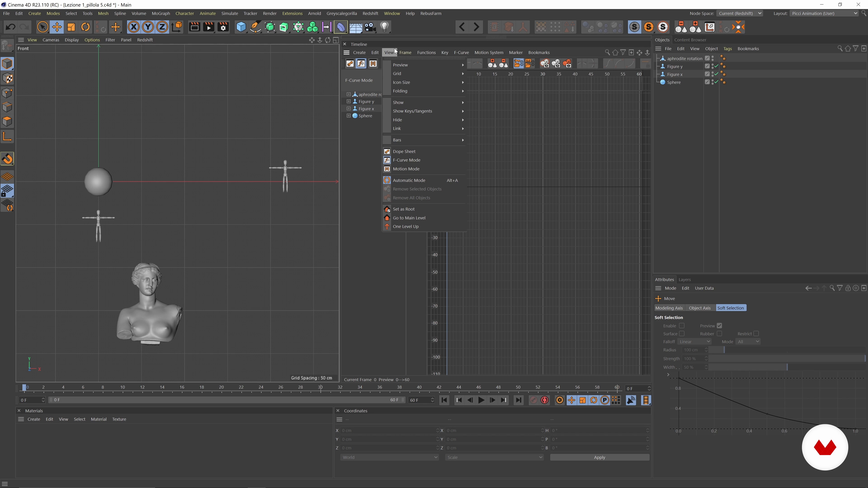Screen dimensions: 868x488
Task: Activate the Rotate tool
Action: (86, 27)
